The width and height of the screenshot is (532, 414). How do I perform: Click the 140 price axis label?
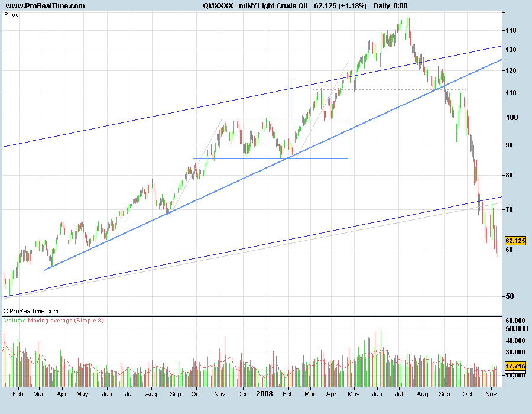click(x=511, y=30)
